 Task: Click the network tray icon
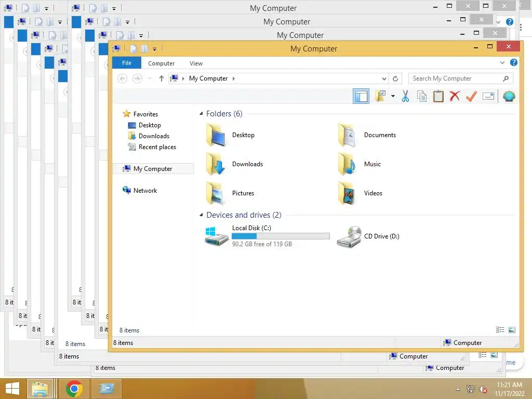pyautogui.click(x=470, y=389)
